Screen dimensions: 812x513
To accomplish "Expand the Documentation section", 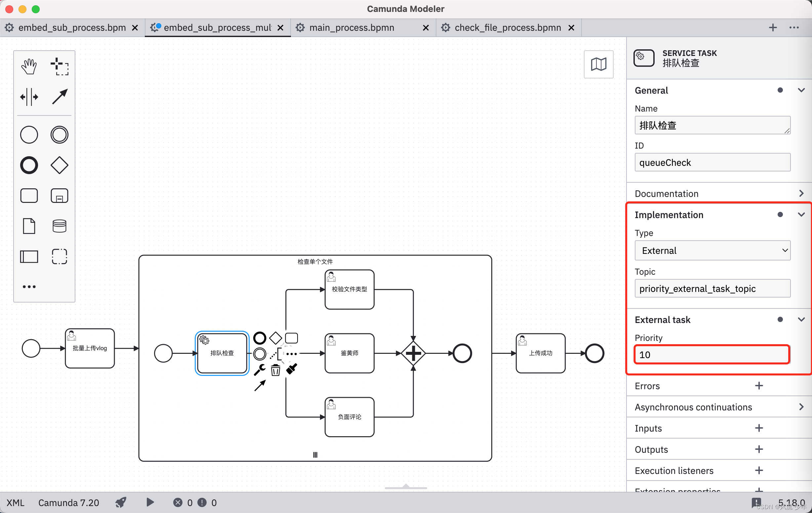I will [x=801, y=193].
